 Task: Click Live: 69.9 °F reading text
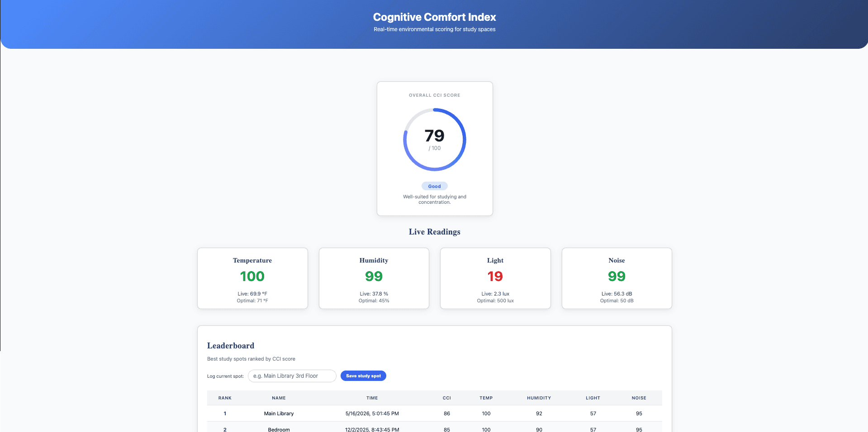tap(252, 294)
